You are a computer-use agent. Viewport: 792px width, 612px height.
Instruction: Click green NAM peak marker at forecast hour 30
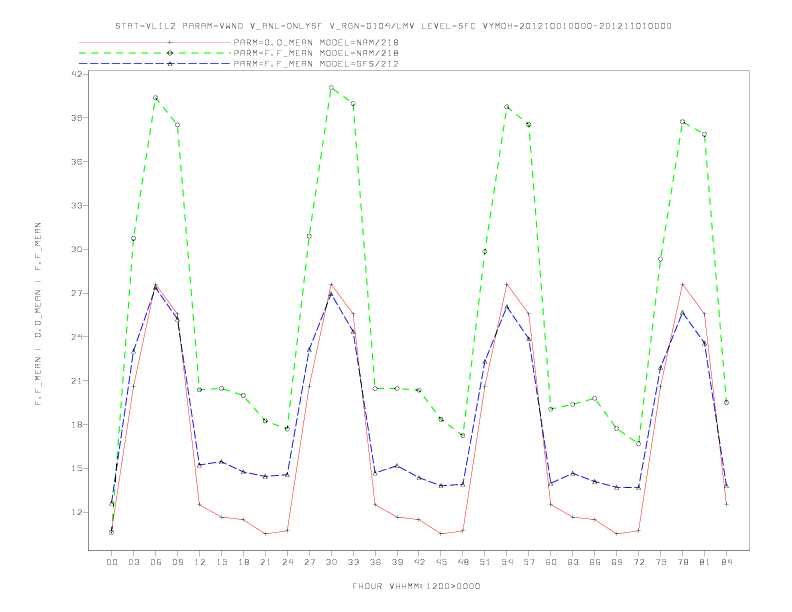[x=331, y=87]
